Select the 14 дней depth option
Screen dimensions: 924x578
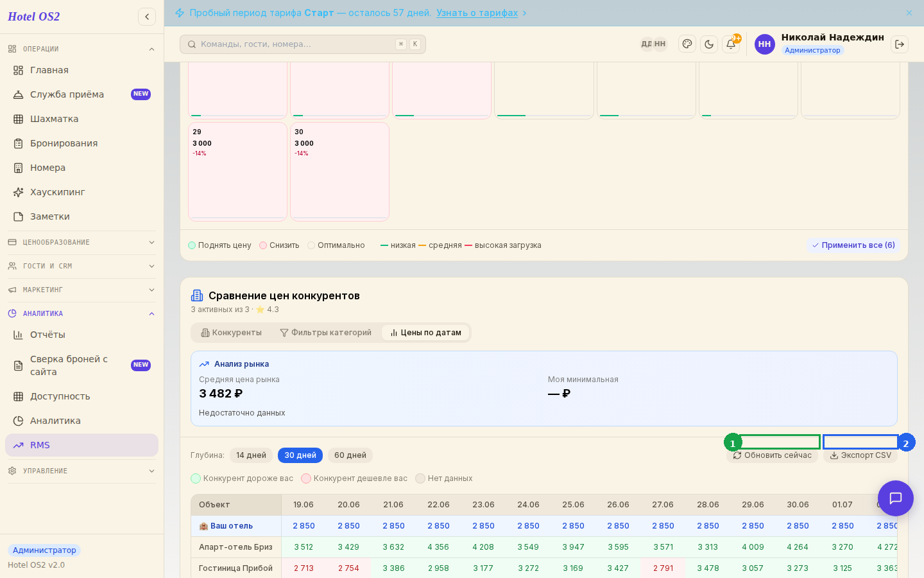coord(251,455)
